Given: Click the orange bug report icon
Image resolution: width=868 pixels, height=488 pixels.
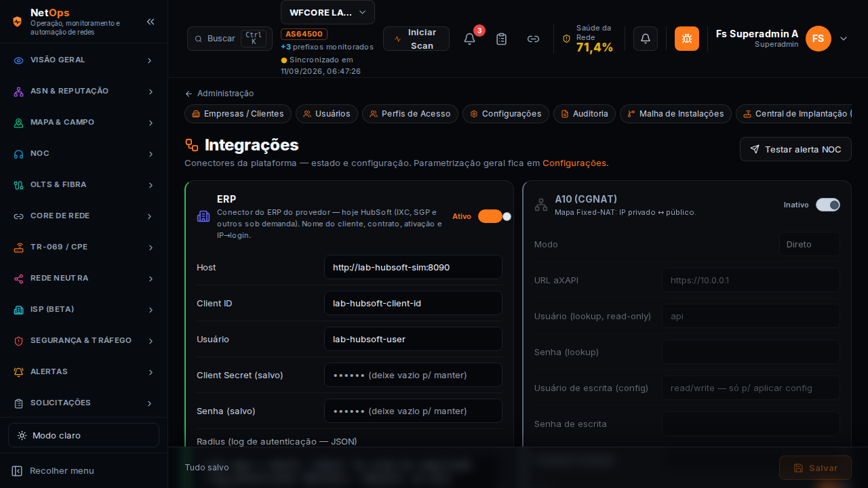Looking at the screenshot, I should point(687,39).
